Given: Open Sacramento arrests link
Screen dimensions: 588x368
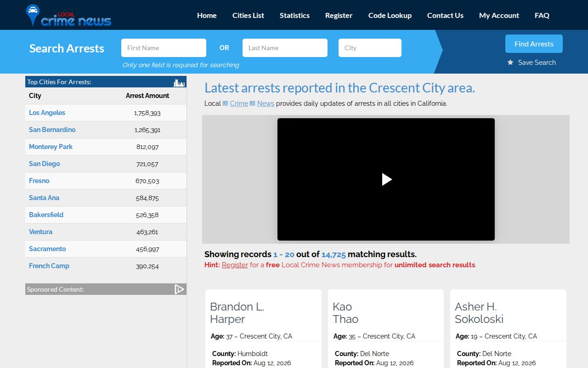Looking at the screenshot, I should pyautogui.click(x=47, y=249).
